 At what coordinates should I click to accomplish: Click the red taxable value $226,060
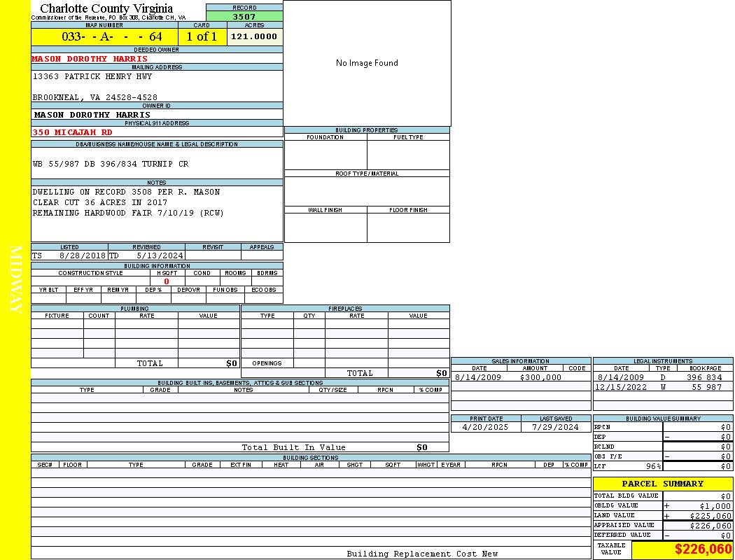pos(703,549)
